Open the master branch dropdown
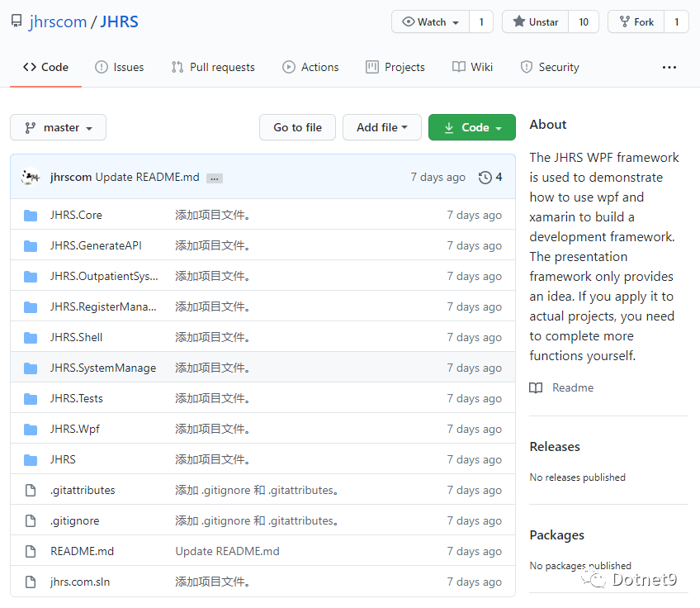 point(58,127)
